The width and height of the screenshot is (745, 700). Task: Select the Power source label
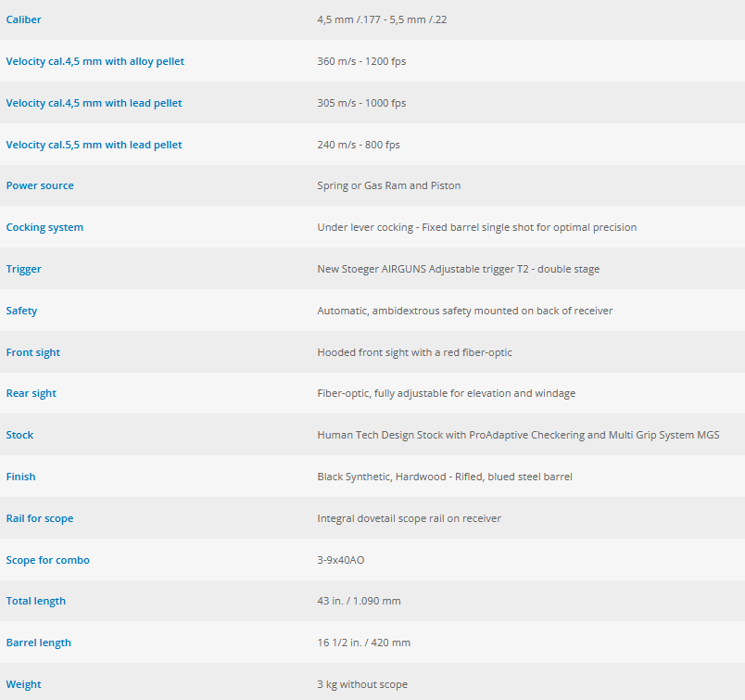point(40,185)
